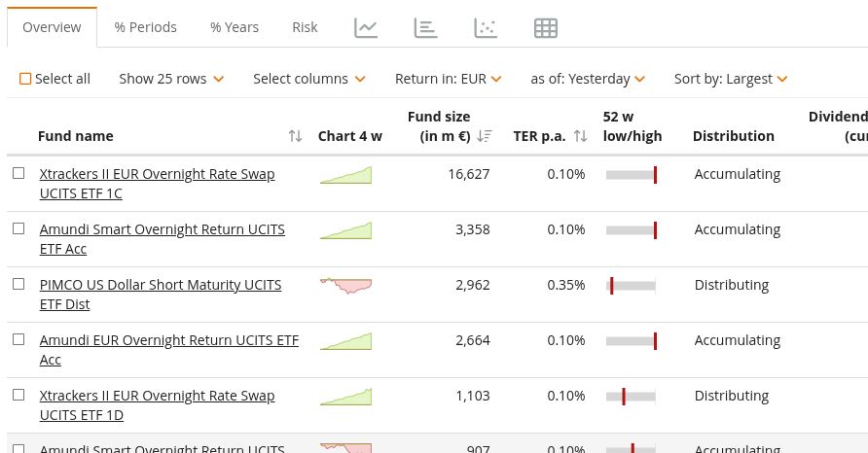Switch to the % Periods tab

click(x=146, y=27)
